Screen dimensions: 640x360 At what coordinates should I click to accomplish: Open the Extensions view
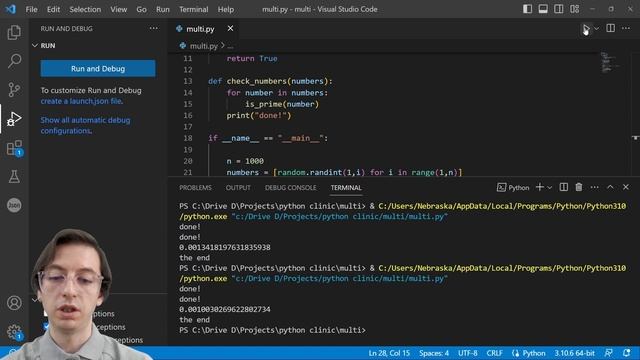[14, 148]
